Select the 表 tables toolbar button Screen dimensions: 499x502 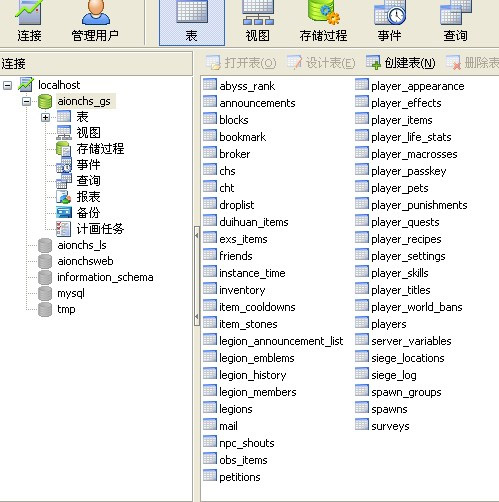coord(192,22)
